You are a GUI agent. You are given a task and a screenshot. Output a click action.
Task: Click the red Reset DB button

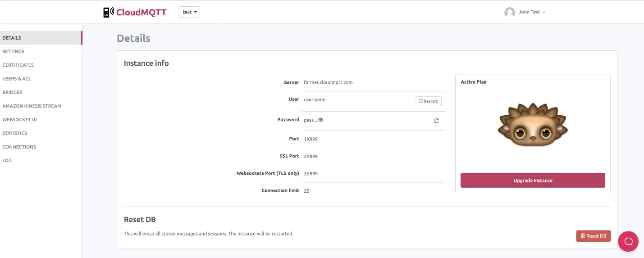[x=593, y=236]
